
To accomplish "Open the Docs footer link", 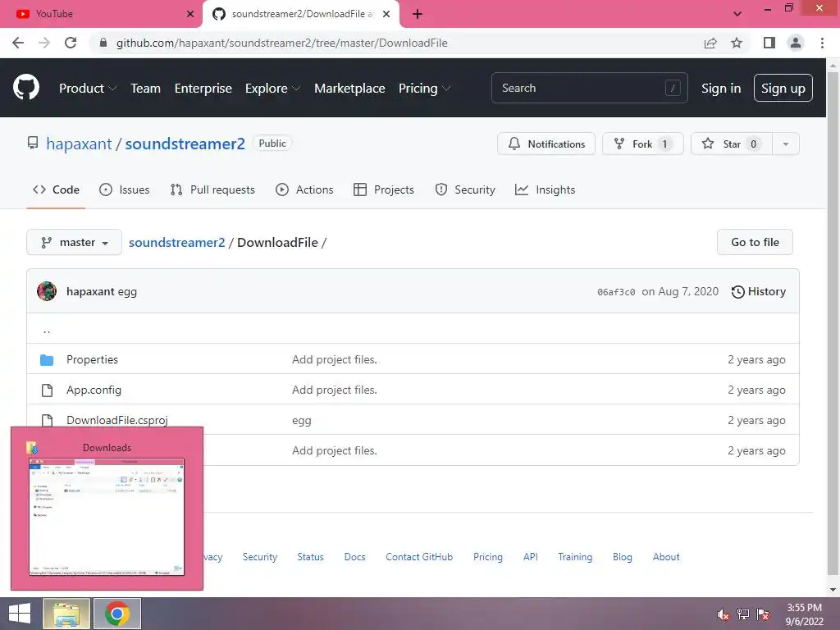I will (x=354, y=557).
